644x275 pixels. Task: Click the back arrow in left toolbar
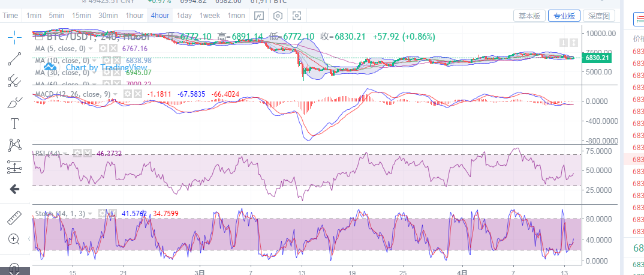(x=15, y=189)
